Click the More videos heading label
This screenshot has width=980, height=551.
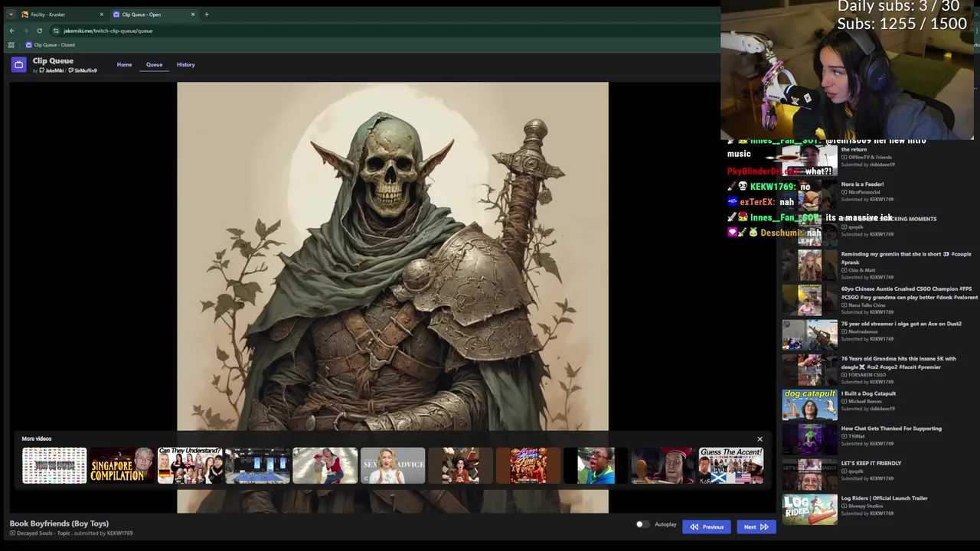click(x=37, y=439)
